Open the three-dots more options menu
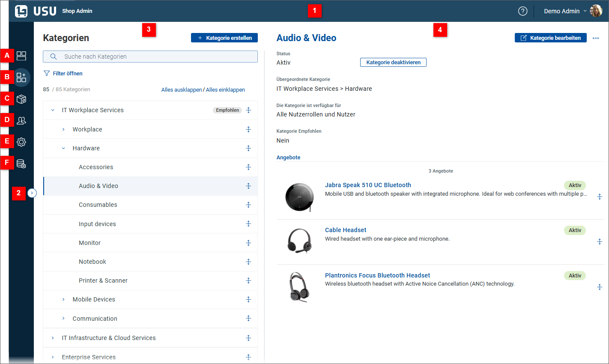 (596, 38)
